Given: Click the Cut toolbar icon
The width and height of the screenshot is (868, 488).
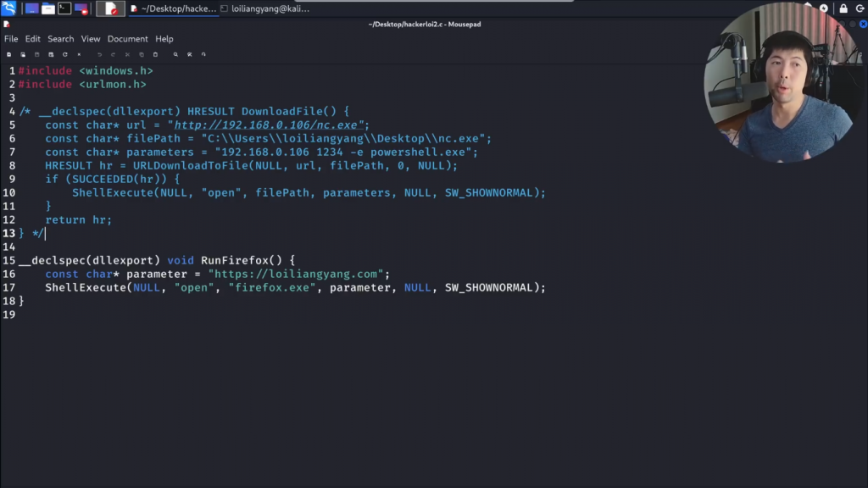Looking at the screenshot, I should tap(127, 55).
